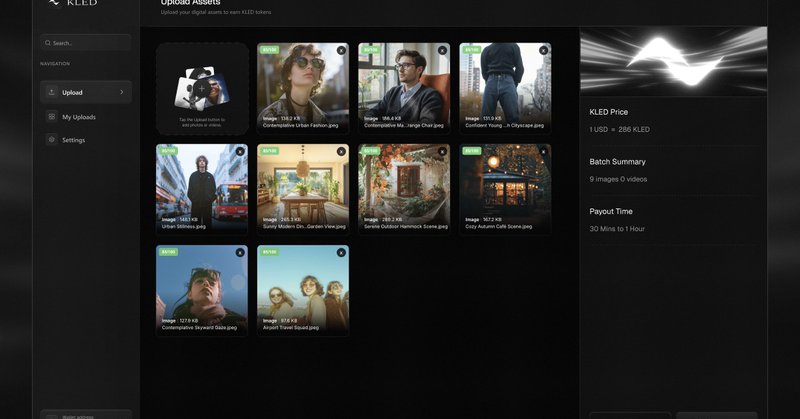Image resolution: width=800 pixels, height=419 pixels.
Task: Click '9 images 0 videos' summary text
Action: 618,179
